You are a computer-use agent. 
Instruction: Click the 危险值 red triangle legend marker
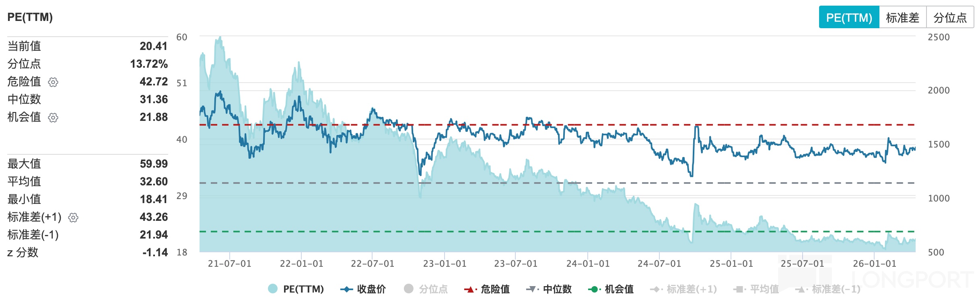470,289
